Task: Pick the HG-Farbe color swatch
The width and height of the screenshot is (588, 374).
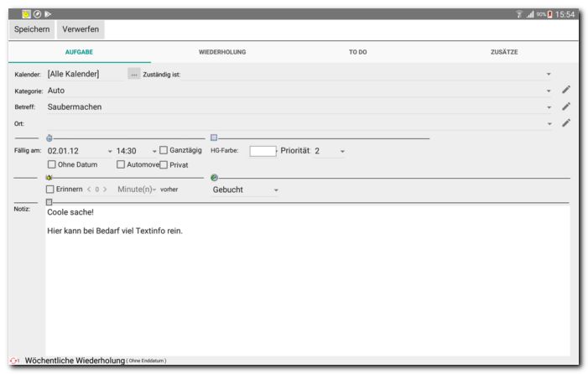Action: [x=263, y=151]
